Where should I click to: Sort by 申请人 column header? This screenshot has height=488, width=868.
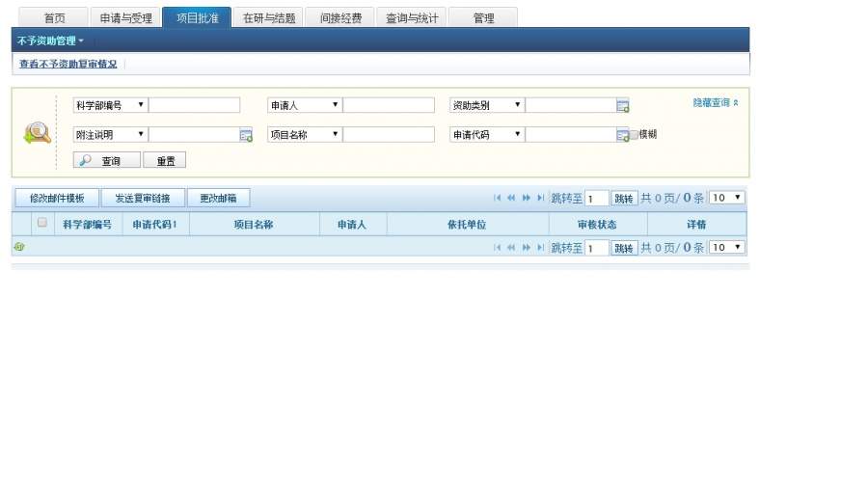pos(352,224)
